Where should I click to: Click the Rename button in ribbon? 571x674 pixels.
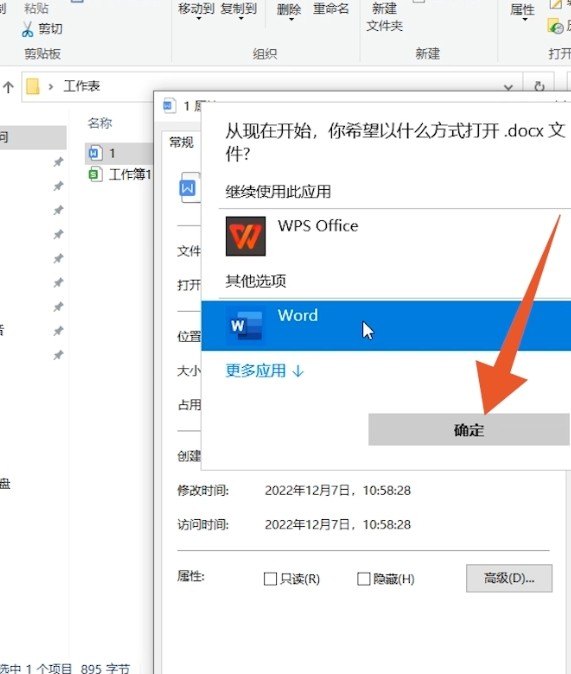tap(331, 9)
